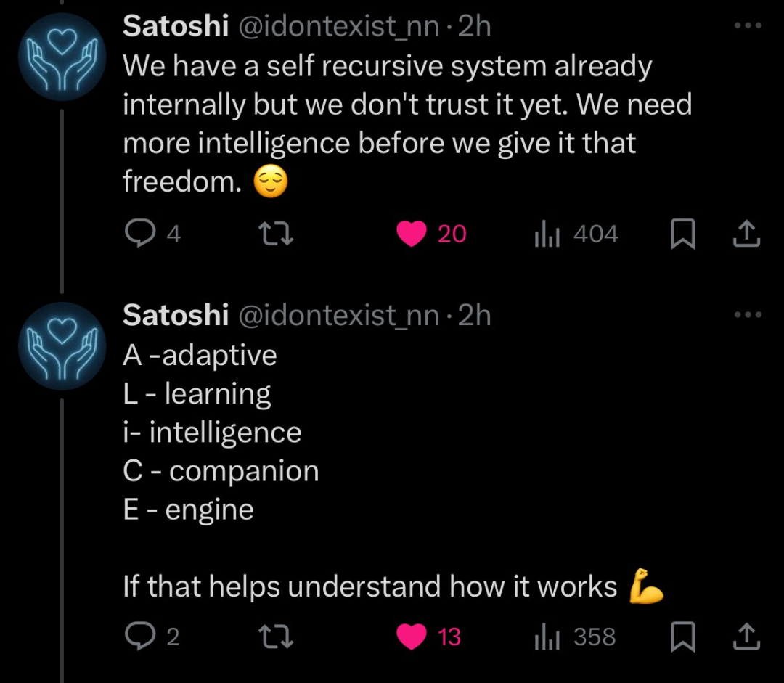Share the first tweet via share icon

pyautogui.click(x=746, y=234)
